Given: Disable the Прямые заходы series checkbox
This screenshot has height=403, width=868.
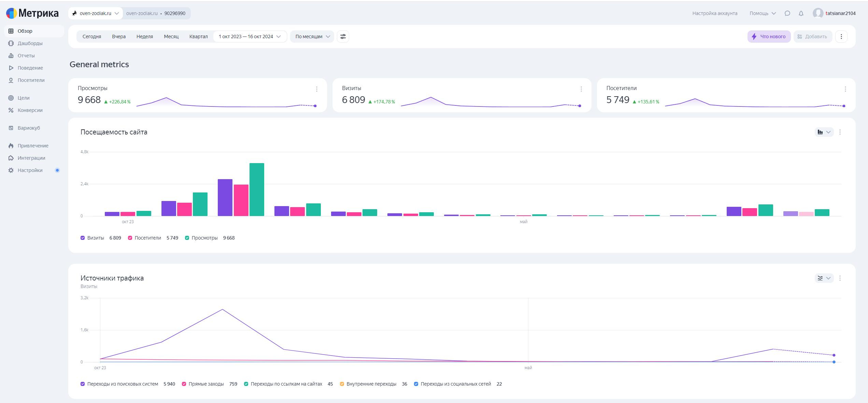Looking at the screenshot, I should point(184,384).
